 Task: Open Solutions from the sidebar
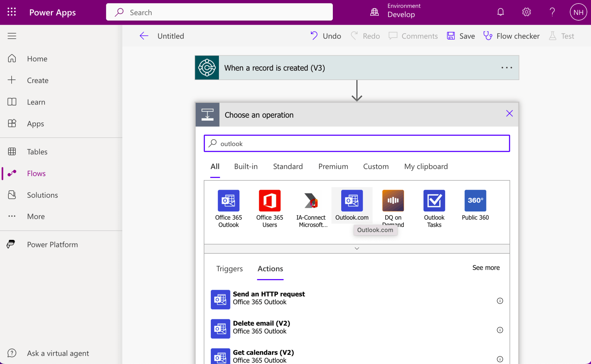coord(42,195)
